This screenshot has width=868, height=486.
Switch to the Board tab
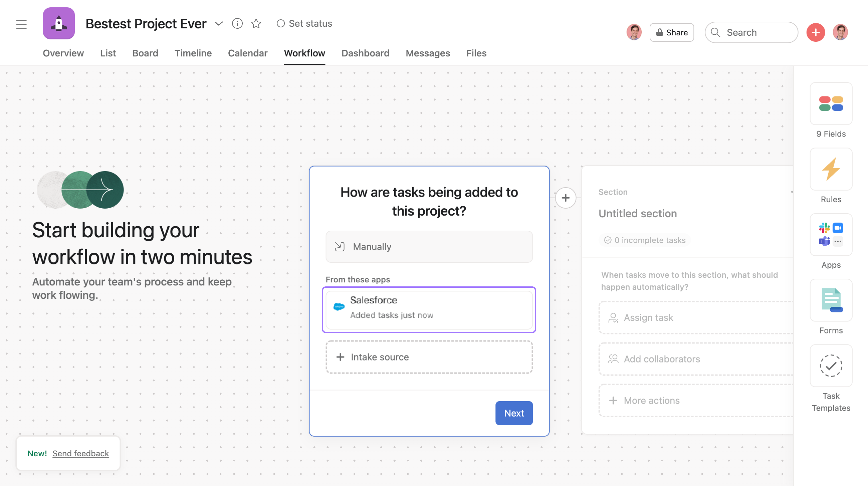(x=145, y=53)
